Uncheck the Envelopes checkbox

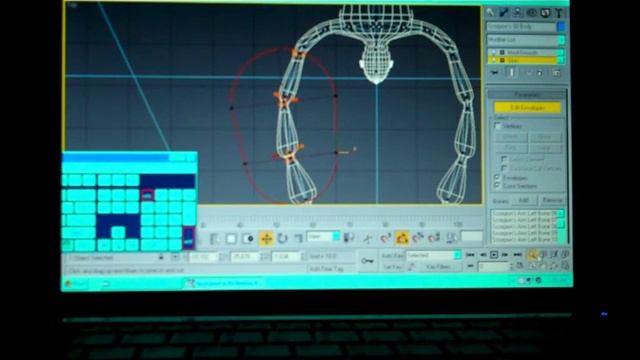(x=498, y=178)
